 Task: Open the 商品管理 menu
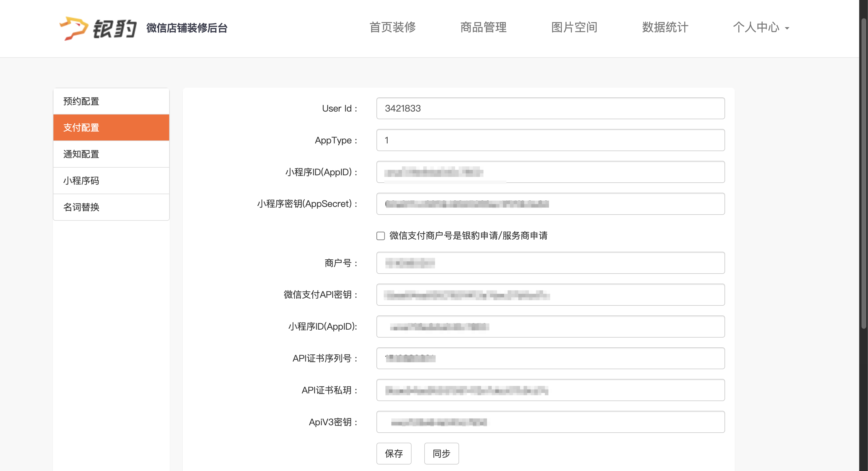pos(484,27)
